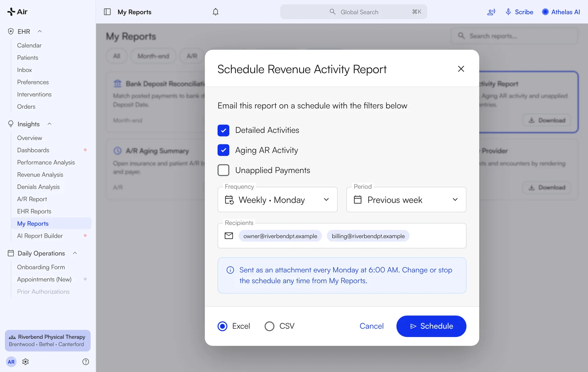
Task: Open Calendar in the EHR menu
Action: tap(29, 46)
